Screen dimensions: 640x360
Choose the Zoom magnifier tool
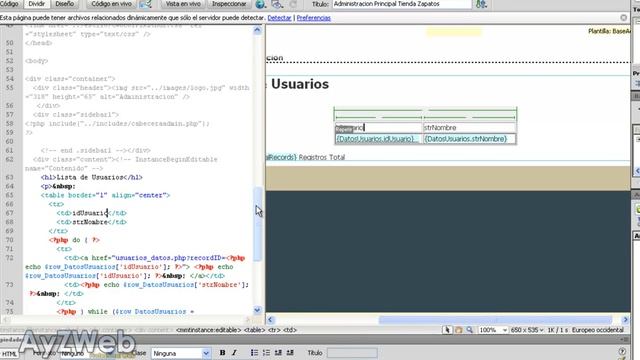(x=470, y=330)
